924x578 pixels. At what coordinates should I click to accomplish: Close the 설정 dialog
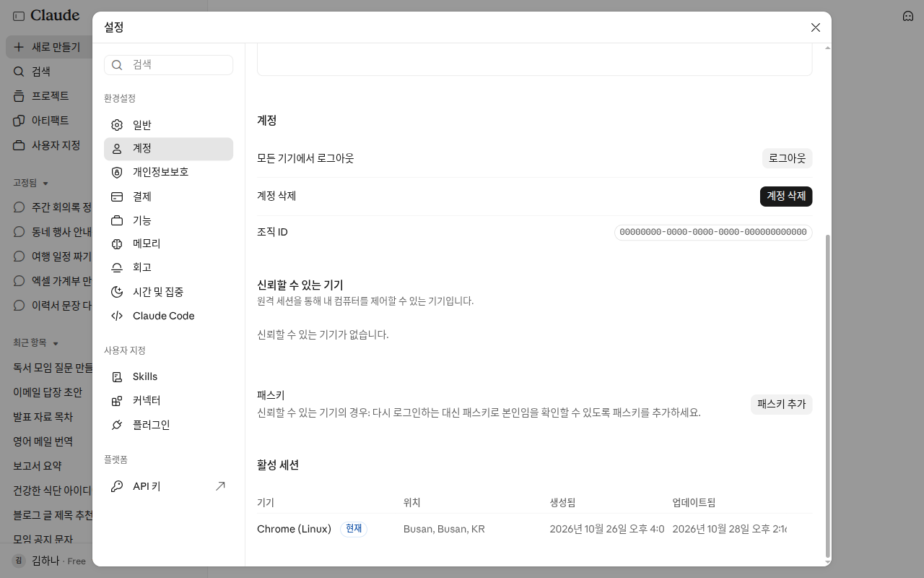click(x=816, y=27)
